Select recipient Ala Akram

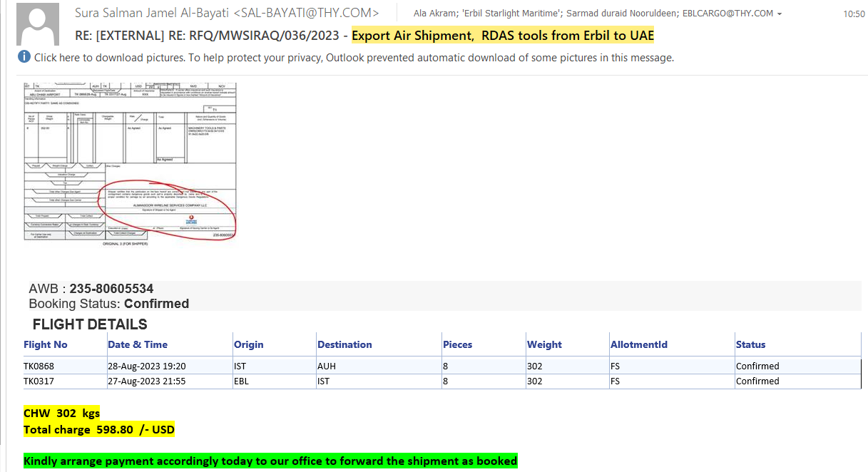coord(434,14)
